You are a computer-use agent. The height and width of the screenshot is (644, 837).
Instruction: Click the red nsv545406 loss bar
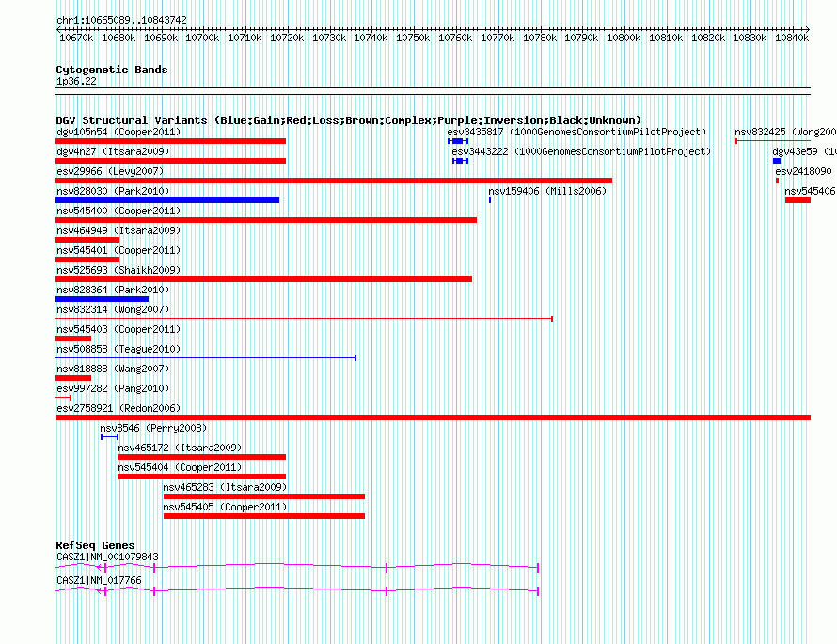[798, 200]
